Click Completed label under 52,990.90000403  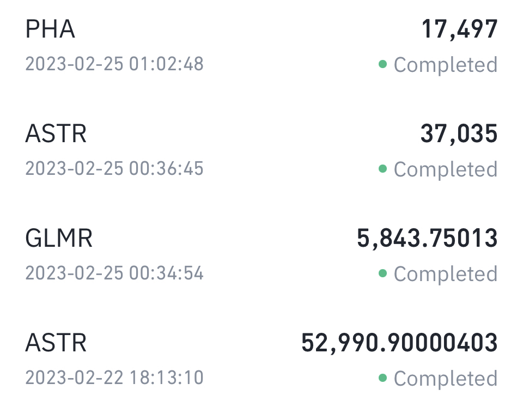pyautogui.click(x=446, y=378)
